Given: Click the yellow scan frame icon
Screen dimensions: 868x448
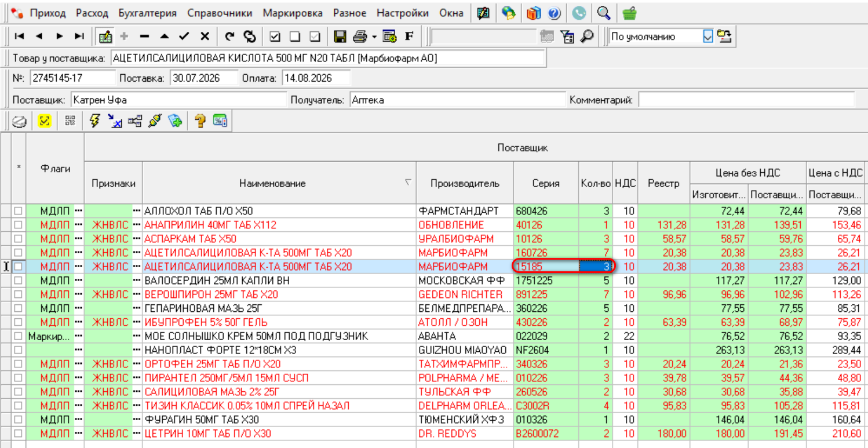Looking at the screenshot, I should coord(45,121).
